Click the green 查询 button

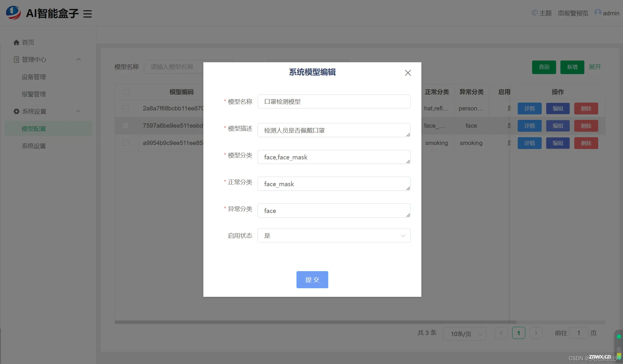tap(544, 67)
